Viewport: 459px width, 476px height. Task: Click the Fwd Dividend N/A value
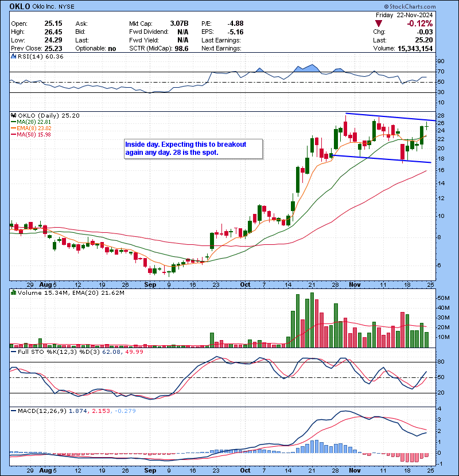183,32
